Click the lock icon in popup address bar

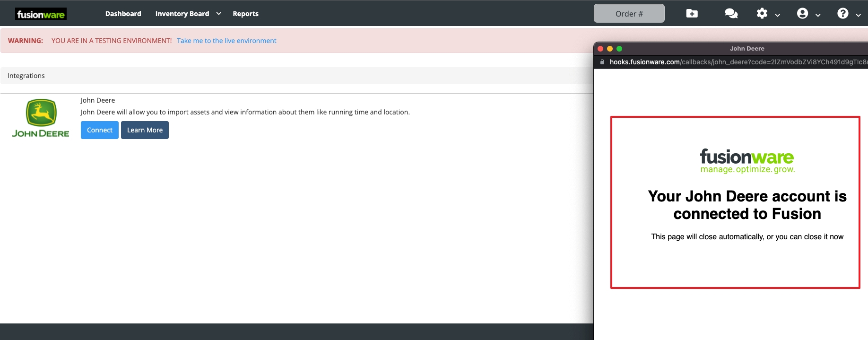pyautogui.click(x=602, y=62)
